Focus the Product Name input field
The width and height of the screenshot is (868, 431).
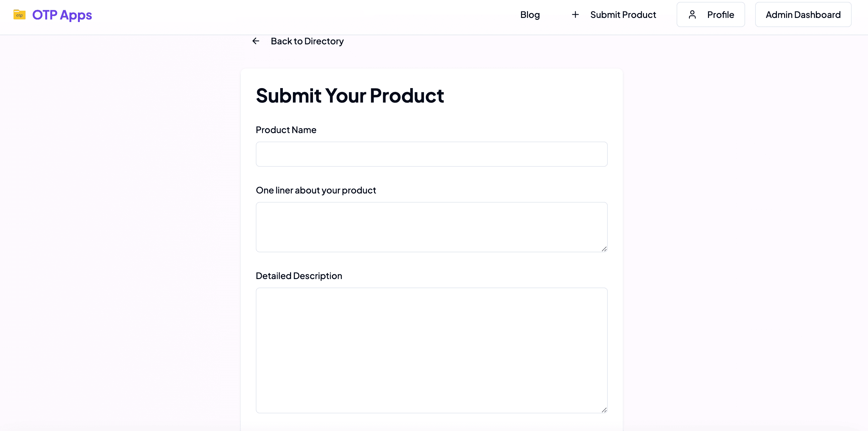pyautogui.click(x=431, y=154)
